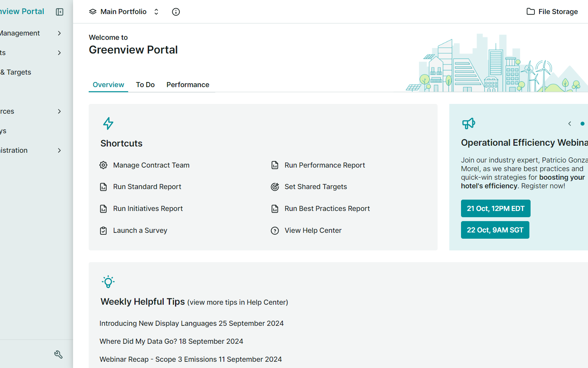Expand the Management sidebar section

click(59, 33)
